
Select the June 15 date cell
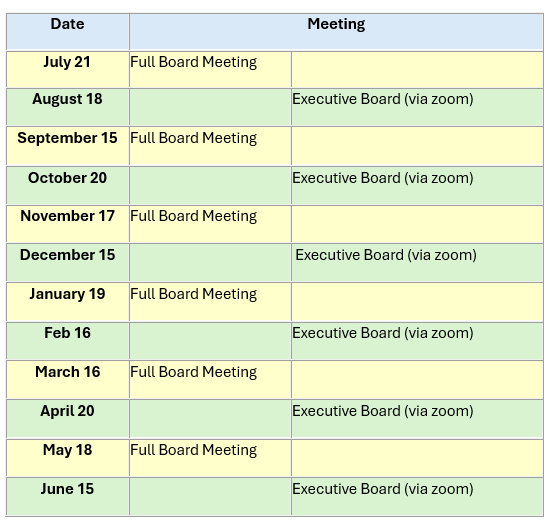tap(68, 497)
